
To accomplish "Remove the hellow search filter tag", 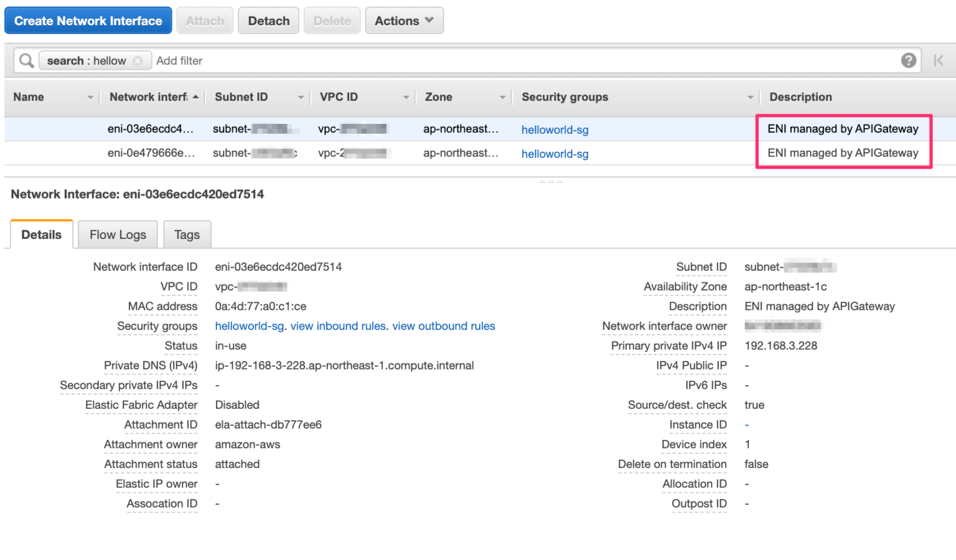I will (x=138, y=60).
